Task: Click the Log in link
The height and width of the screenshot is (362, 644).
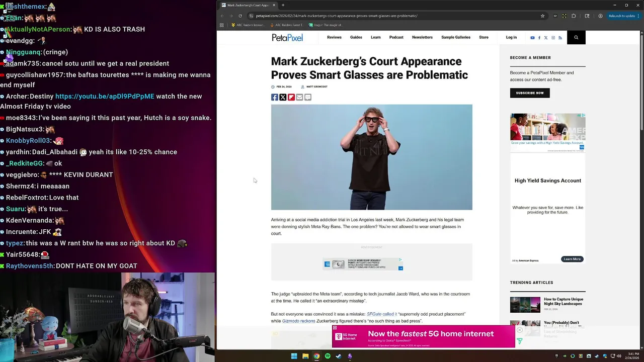Action: tap(511, 37)
